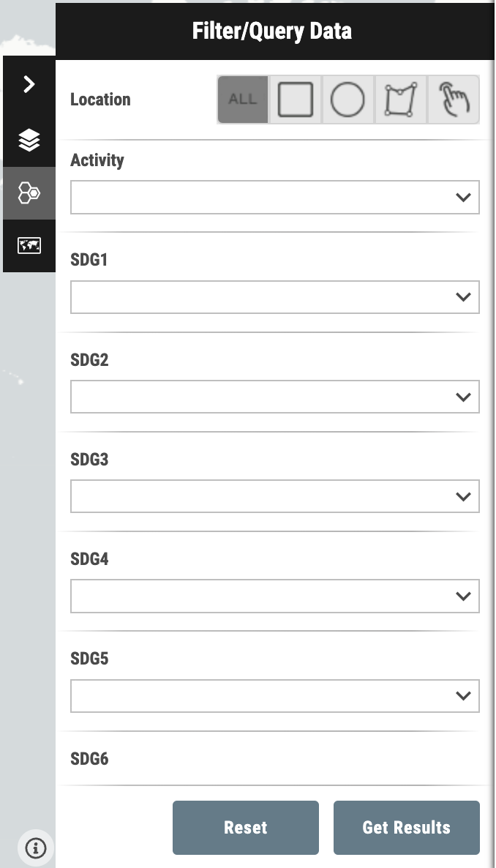The image size is (496, 868).
Task: Expand the SDG5 dropdown
Action: click(274, 696)
